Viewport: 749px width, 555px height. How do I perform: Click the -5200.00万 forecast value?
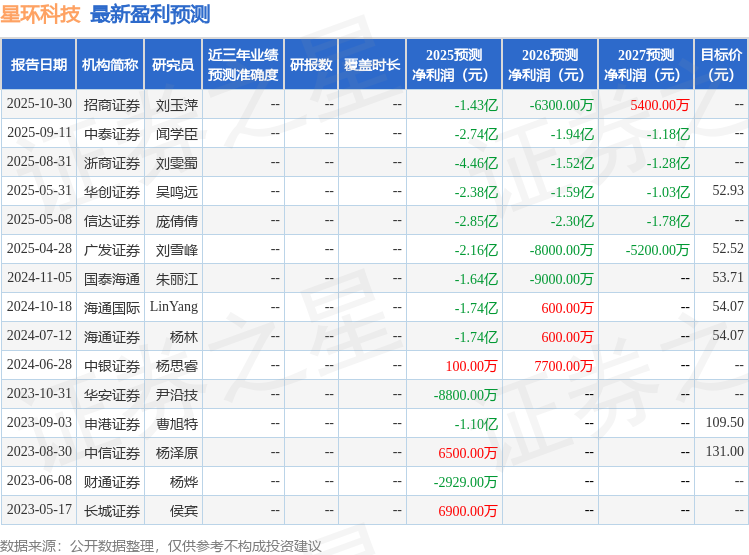coord(657,250)
